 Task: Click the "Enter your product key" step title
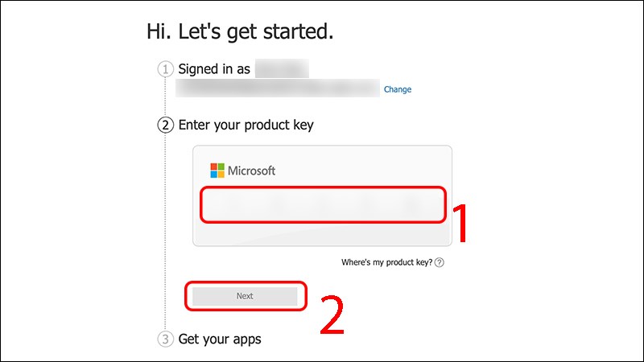[246, 125]
